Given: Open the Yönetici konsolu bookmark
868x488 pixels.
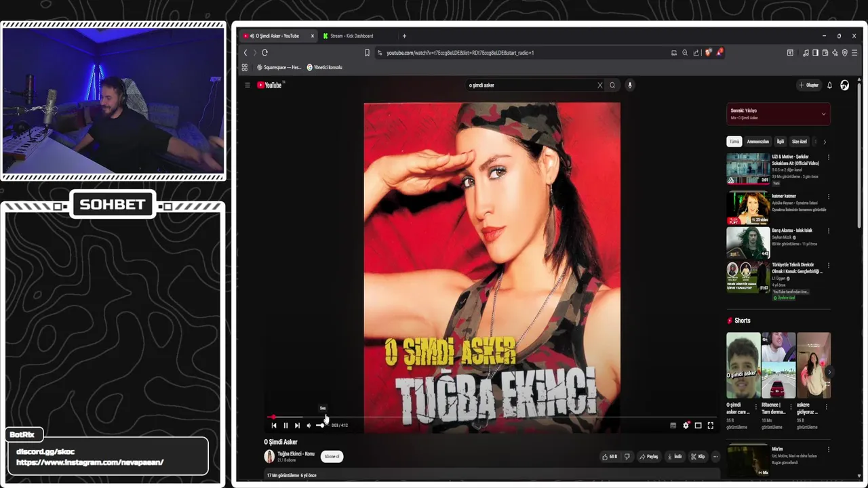Looking at the screenshot, I should point(325,68).
